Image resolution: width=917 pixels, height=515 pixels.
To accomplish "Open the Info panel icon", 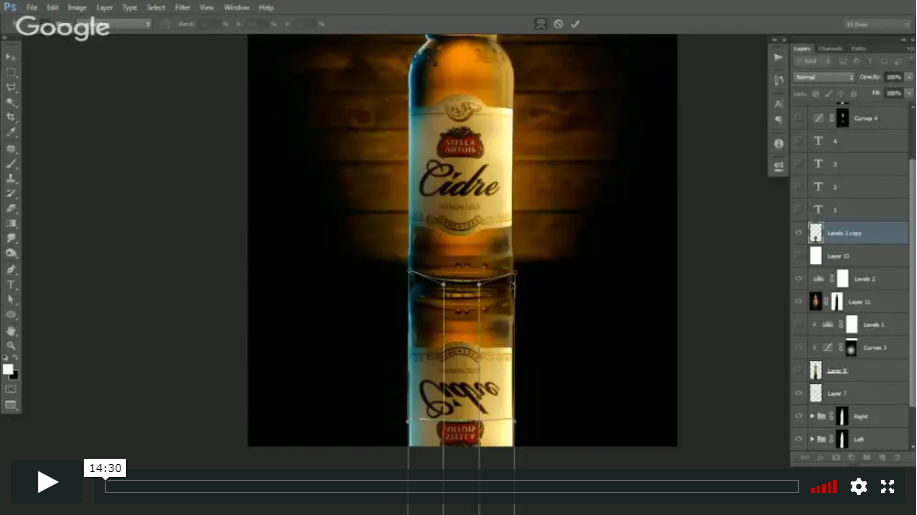I will [x=778, y=143].
